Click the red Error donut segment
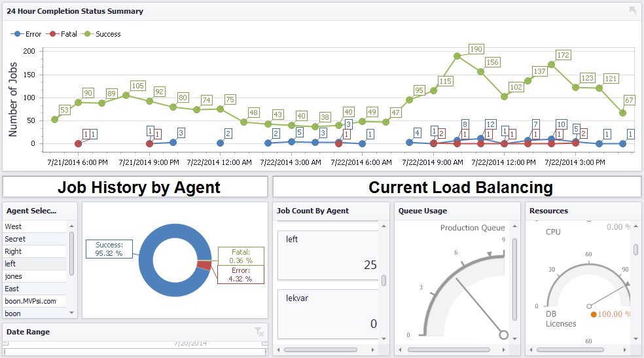The image size is (644, 358). click(204, 265)
